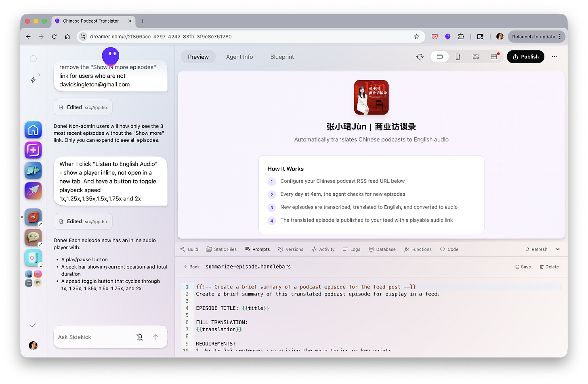Screen dimensions: 588x384
Task: Switch to the Blueprint tab
Action: point(282,57)
